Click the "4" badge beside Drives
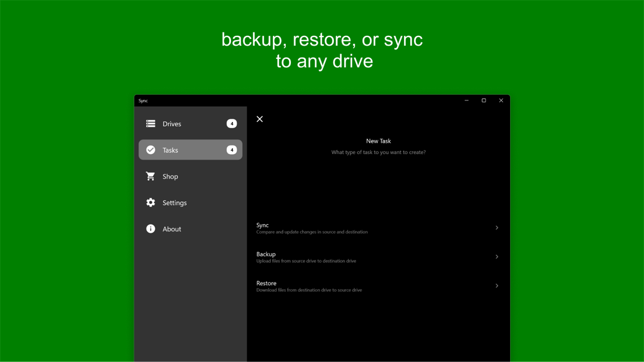 [x=232, y=123]
